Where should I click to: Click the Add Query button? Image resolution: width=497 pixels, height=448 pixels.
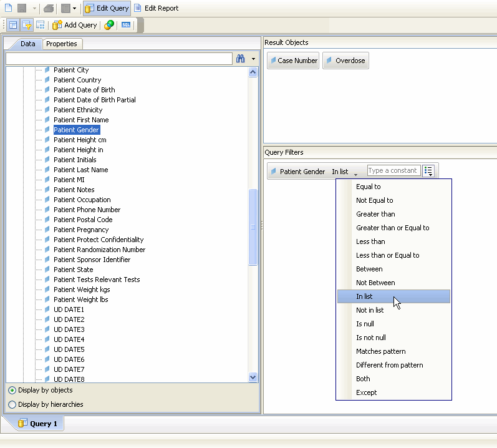(x=75, y=25)
